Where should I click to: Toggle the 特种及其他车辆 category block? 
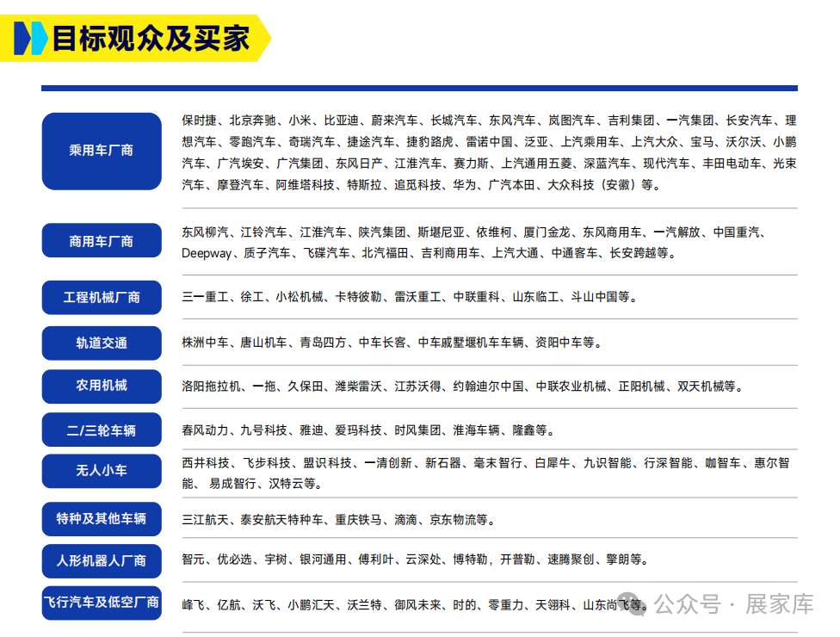coord(101,519)
